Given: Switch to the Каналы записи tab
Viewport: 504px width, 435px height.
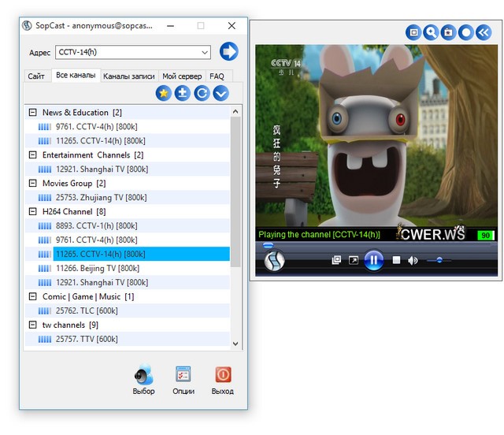Looking at the screenshot, I should click(x=129, y=76).
